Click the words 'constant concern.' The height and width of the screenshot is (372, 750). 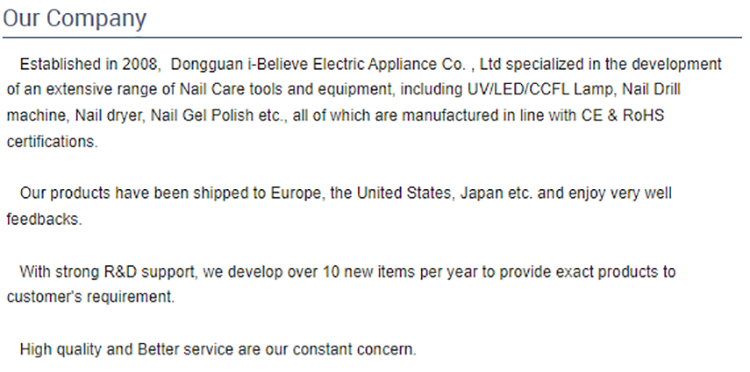(355, 350)
